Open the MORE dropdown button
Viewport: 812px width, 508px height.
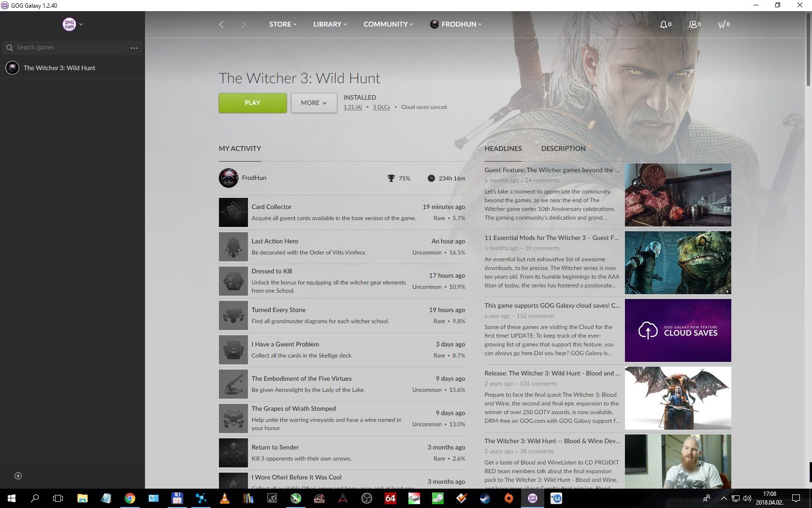(314, 103)
